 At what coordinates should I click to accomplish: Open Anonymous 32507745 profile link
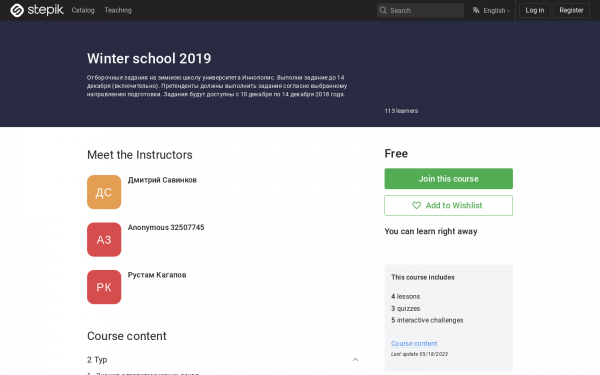pos(166,227)
